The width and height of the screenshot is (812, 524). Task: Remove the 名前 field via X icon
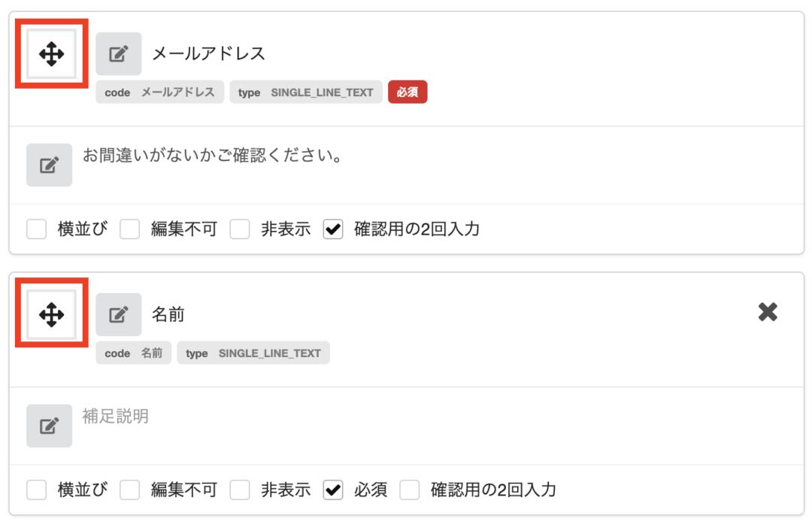pyautogui.click(x=767, y=312)
